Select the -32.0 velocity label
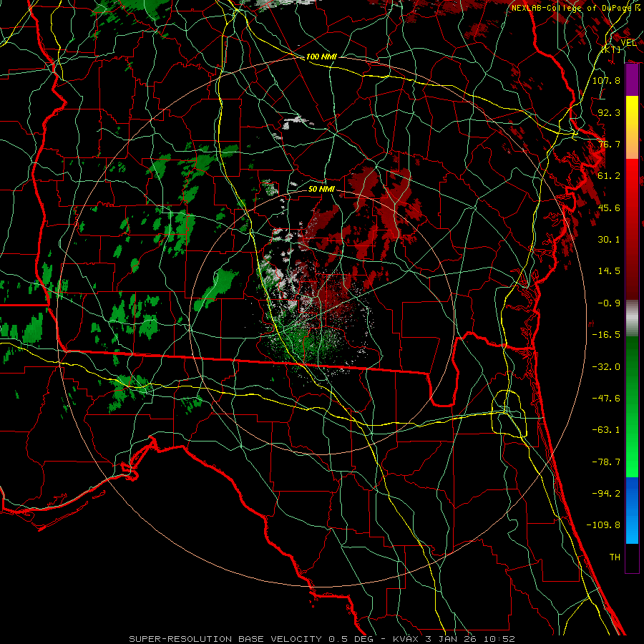 pos(606,367)
